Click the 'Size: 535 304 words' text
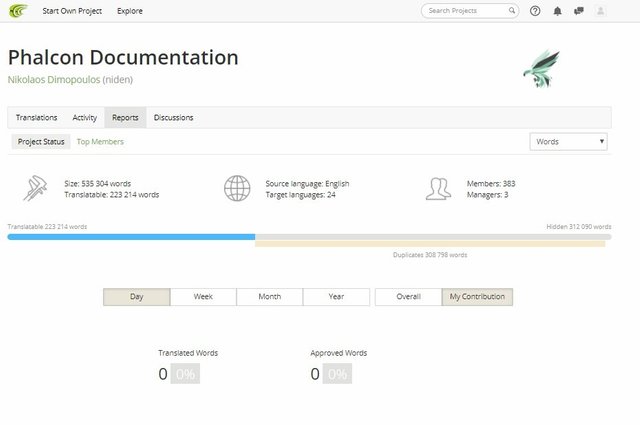The image size is (640, 425). coord(98,184)
